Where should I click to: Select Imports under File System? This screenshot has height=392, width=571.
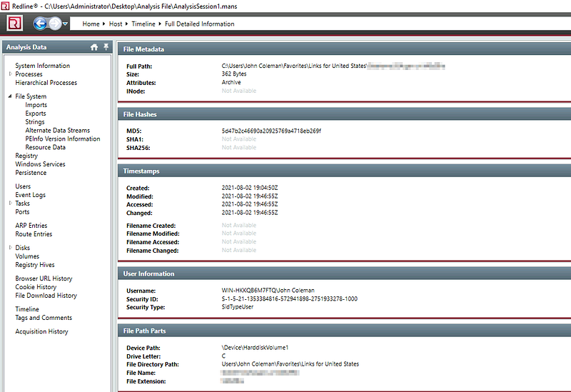tap(36, 105)
